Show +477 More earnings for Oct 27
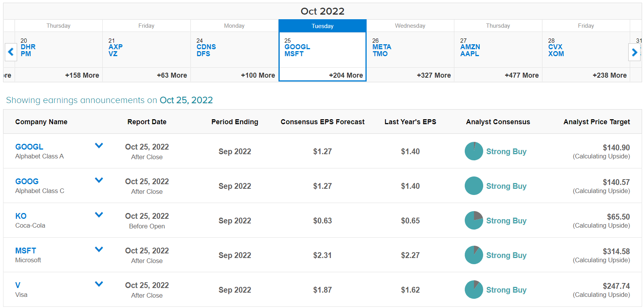The height and width of the screenshot is (308, 644). click(522, 75)
